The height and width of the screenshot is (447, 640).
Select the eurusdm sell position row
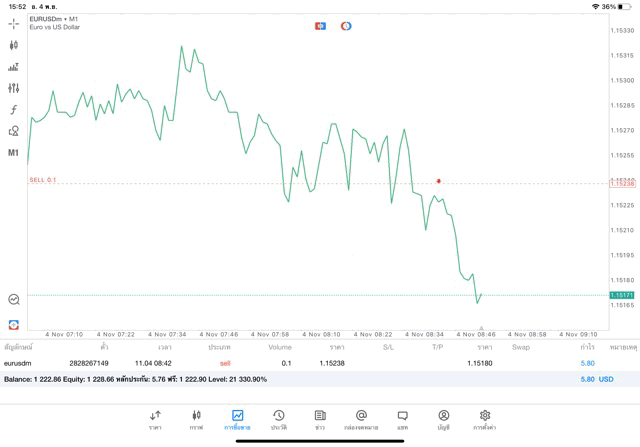point(300,363)
